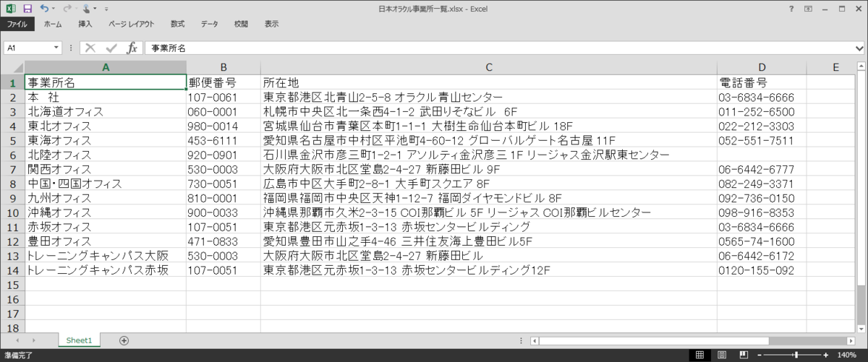Click vertical scrollbar up arrow
Viewport: 868px width, 362px height.
(x=861, y=66)
